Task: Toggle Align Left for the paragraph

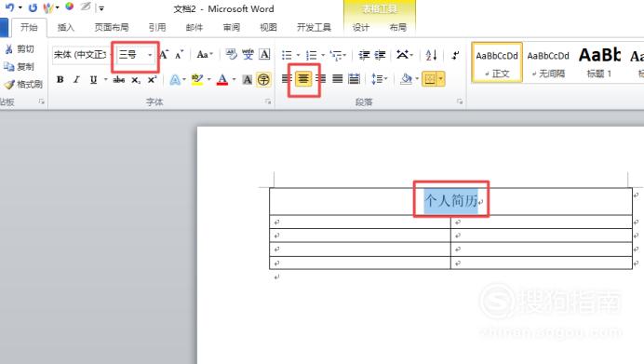Action: click(x=286, y=78)
